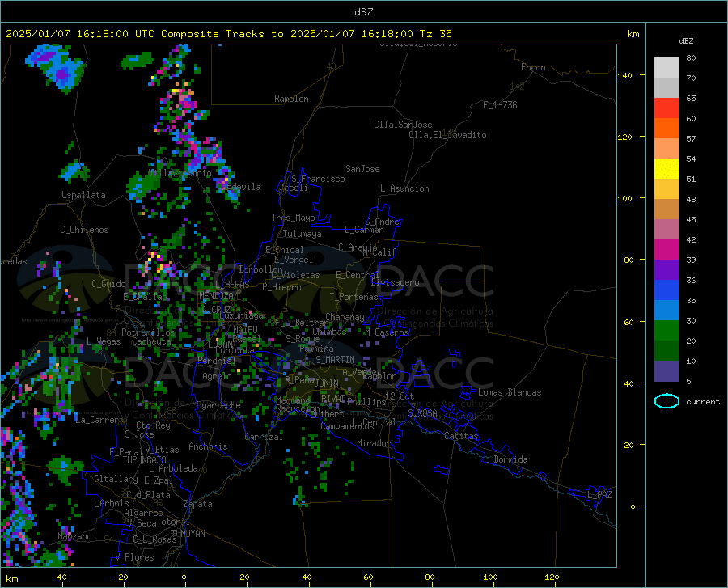728x588 pixels.
Task: Click the Ugarteche map label
Action: pyautogui.click(x=218, y=405)
